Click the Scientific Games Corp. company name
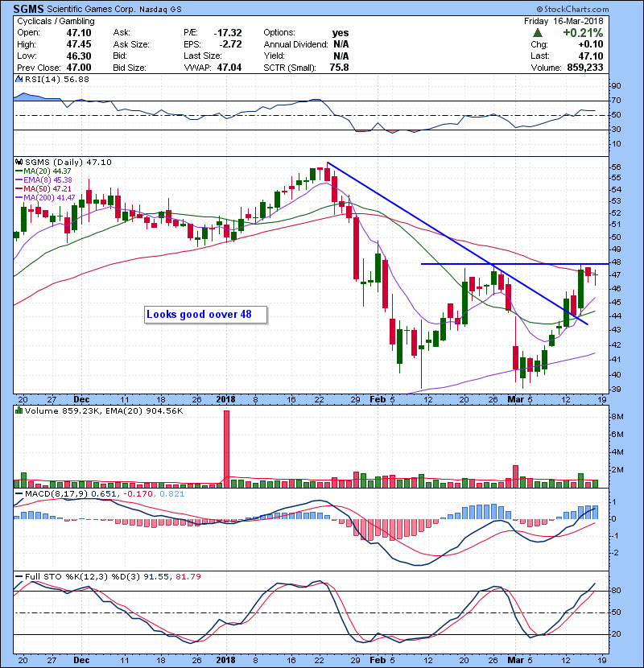Screen dimensions: 644x668 91,9
